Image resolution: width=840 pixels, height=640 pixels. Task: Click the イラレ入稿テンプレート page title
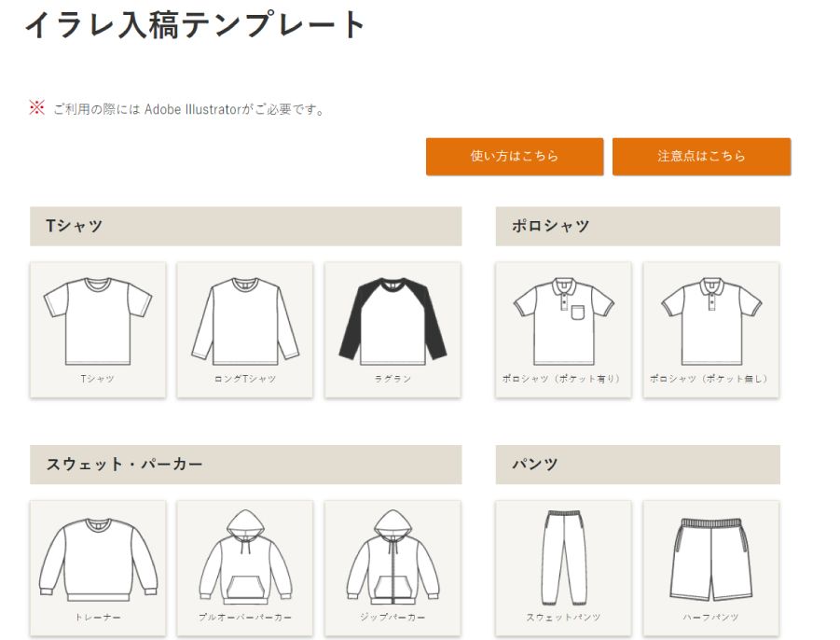(195, 24)
